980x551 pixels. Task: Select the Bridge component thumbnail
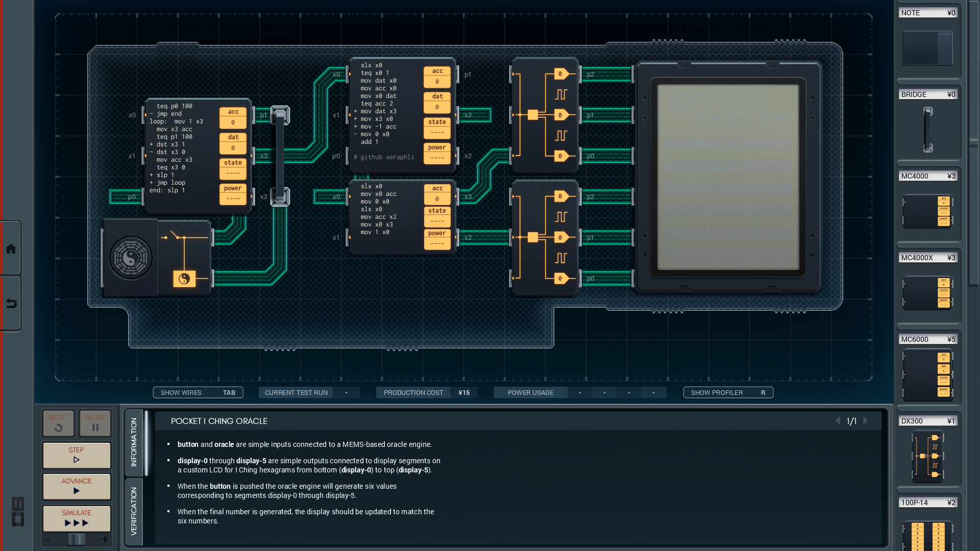pyautogui.click(x=927, y=130)
